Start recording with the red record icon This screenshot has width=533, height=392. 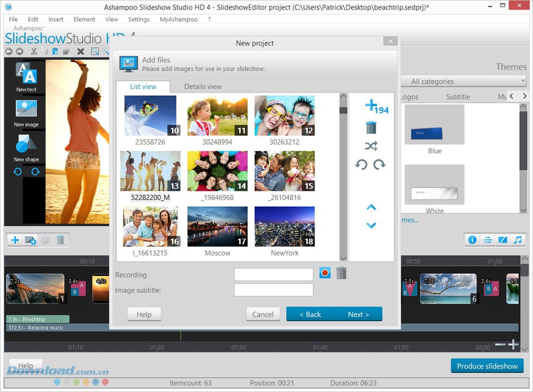click(x=326, y=273)
